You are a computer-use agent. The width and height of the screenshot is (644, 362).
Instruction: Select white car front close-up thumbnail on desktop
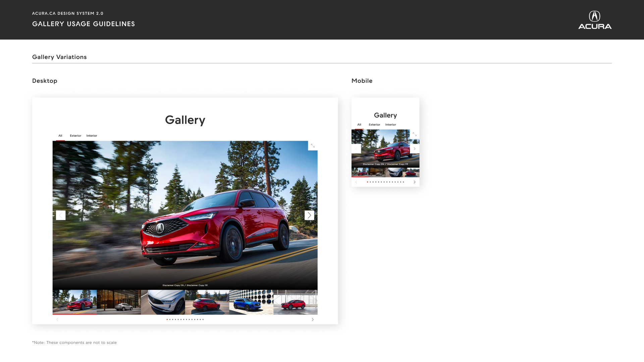[x=163, y=302]
